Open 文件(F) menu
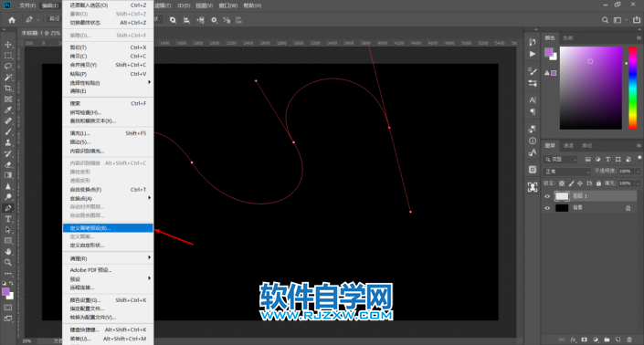Viewport: 644px width, 345px height. (x=27, y=5)
